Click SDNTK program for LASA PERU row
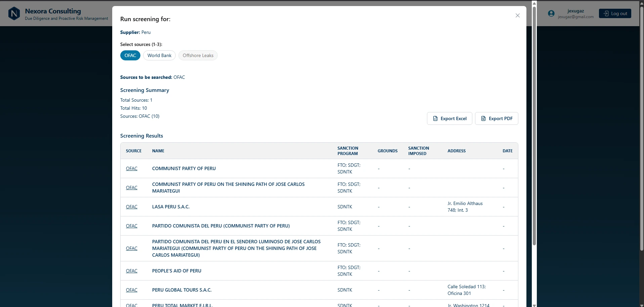Image resolution: width=644 pixels, height=307 pixels. (x=345, y=207)
